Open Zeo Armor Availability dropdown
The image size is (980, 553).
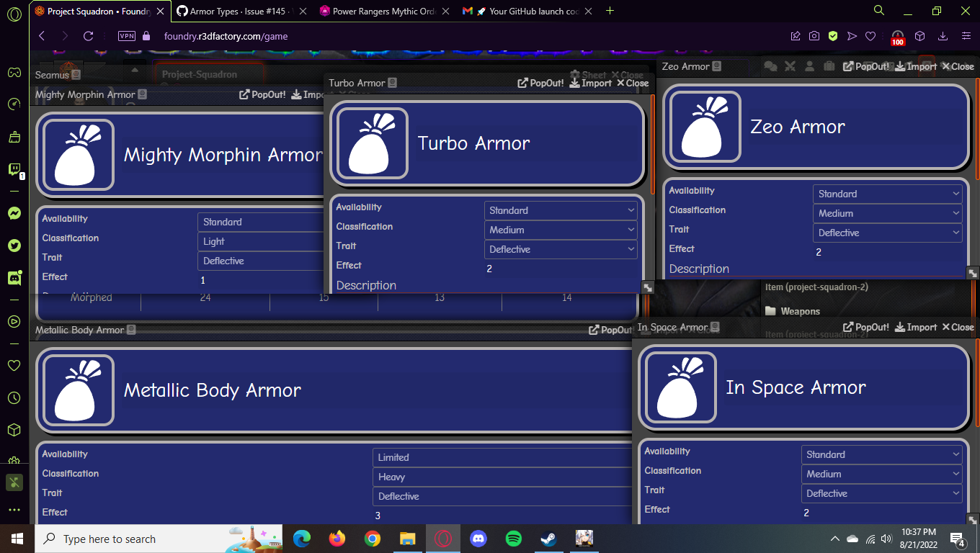(888, 194)
